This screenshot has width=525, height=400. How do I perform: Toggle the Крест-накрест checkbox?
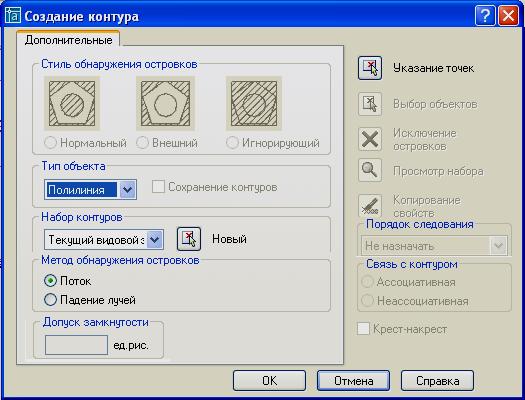364,329
